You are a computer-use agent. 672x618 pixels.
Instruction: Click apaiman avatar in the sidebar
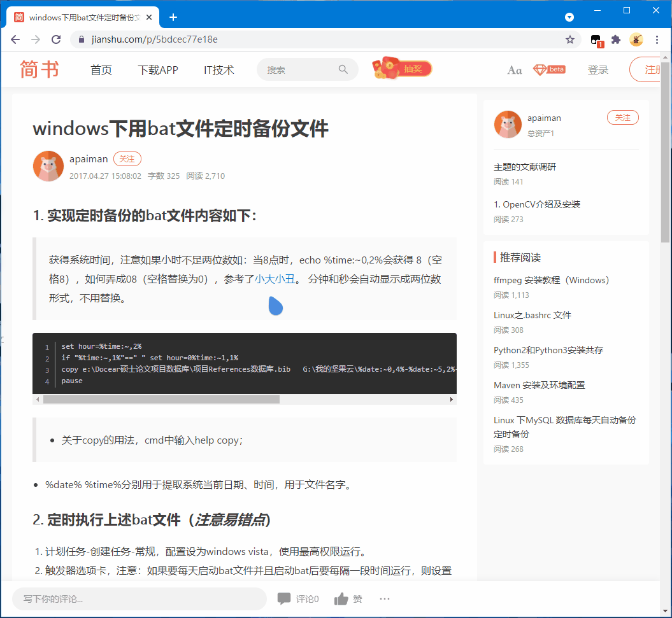coord(508,124)
